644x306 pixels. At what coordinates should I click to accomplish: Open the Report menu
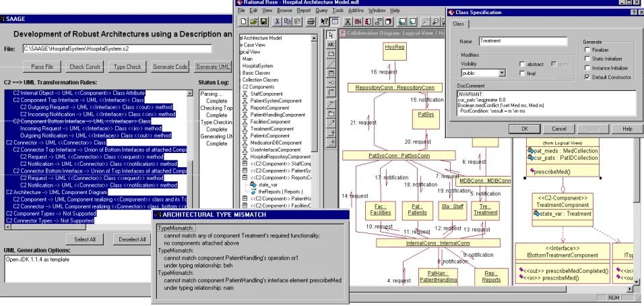click(304, 10)
